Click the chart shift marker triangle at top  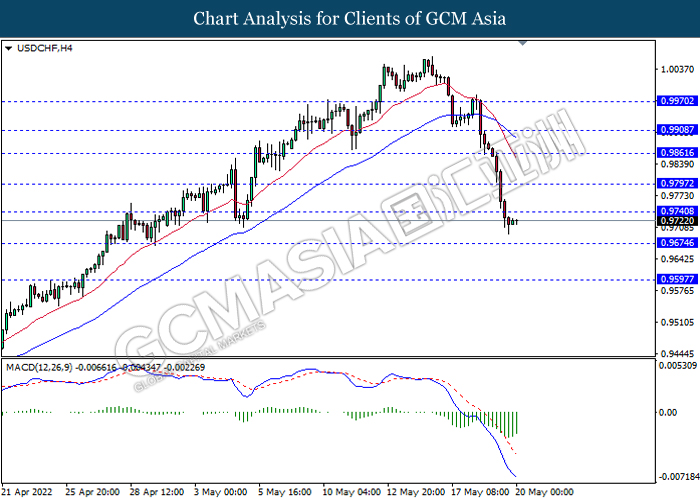point(523,43)
